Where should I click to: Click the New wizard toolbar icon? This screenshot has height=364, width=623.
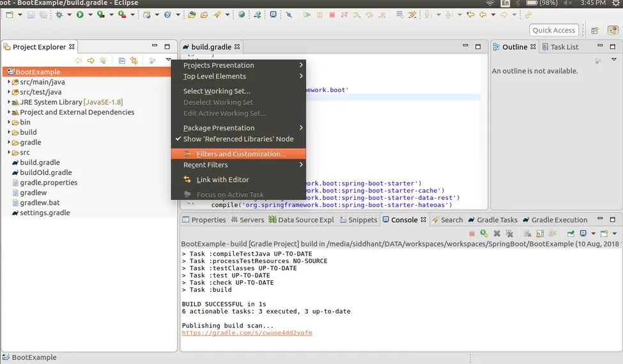coord(10,15)
